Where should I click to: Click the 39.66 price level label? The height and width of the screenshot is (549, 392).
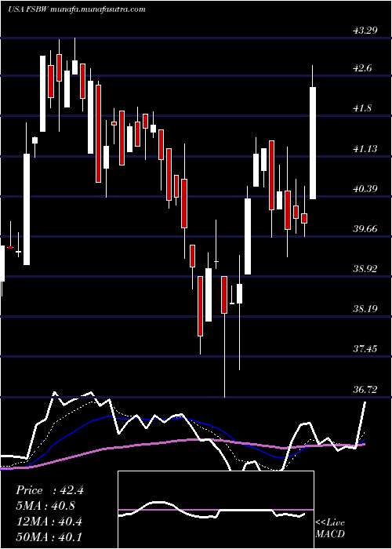point(365,229)
